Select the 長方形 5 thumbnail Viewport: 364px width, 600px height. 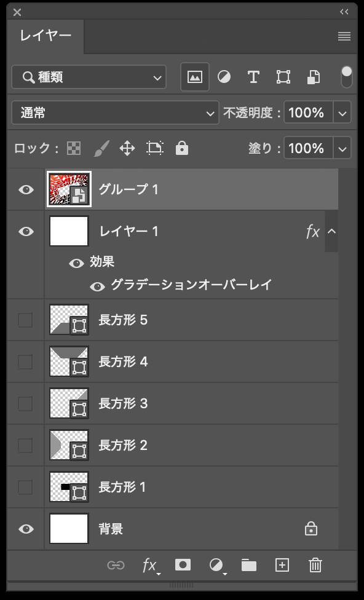(x=69, y=320)
